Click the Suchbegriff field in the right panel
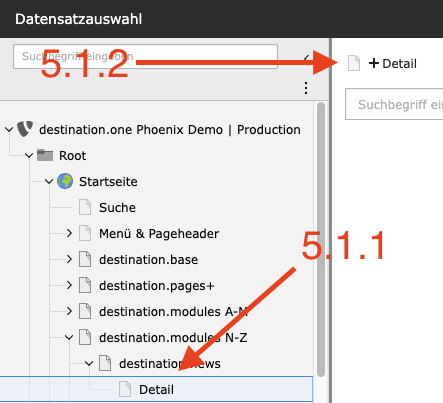Screen dimensions: 443x403 tap(394, 104)
